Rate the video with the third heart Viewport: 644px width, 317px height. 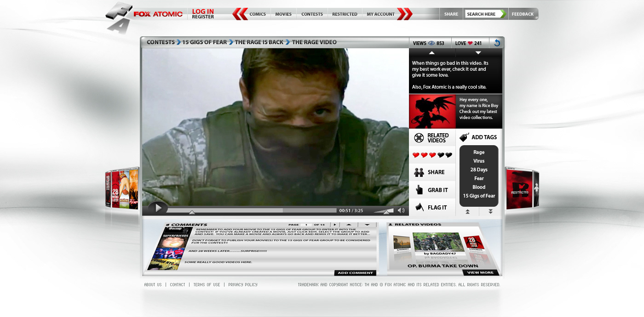coord(432,155)
